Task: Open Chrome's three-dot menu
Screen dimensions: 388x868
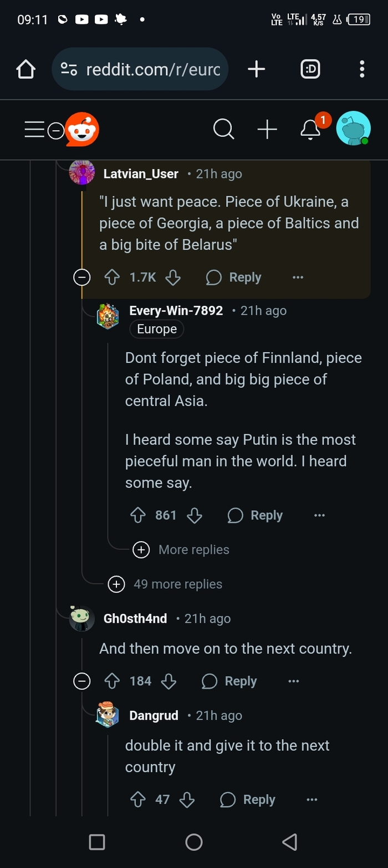Action: pyautogui.click(x=361, y=69)
